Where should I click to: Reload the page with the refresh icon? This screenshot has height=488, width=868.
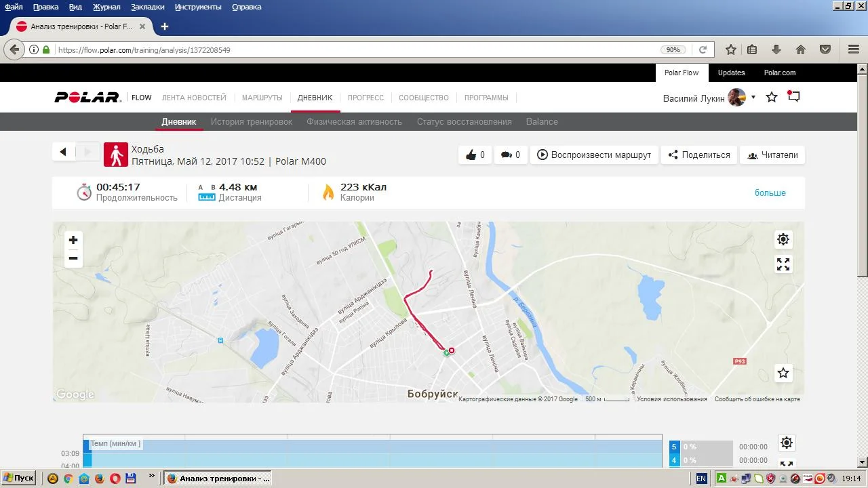point(703,49)
